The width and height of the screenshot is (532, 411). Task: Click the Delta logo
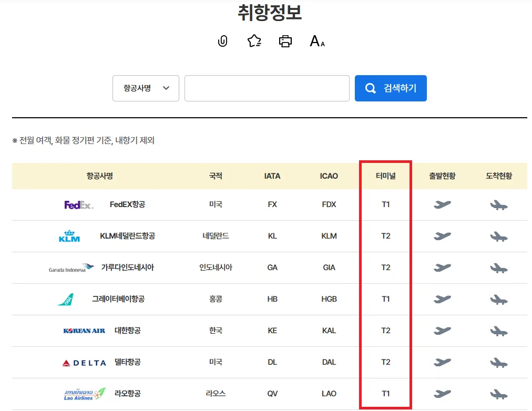point(84,363)
